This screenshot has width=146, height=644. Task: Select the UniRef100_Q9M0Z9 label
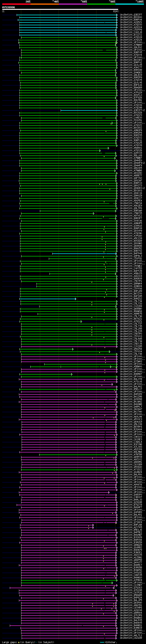click(x=131, y=196)
